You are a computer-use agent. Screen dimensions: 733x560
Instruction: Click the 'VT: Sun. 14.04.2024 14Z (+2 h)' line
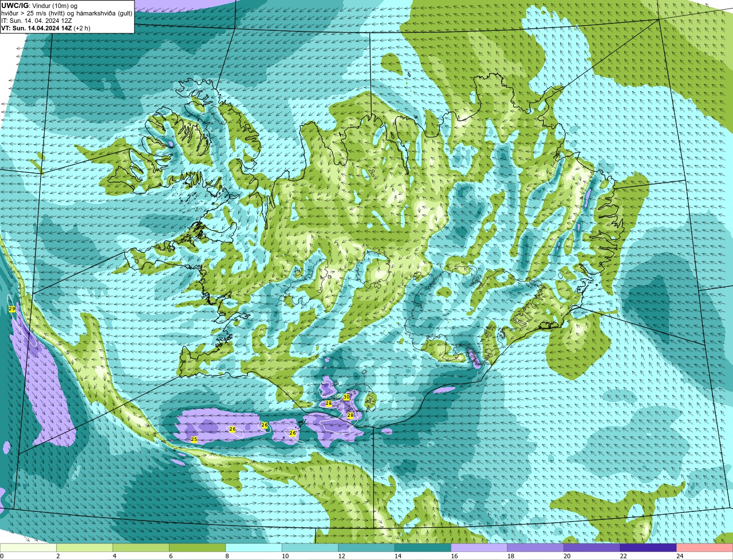click(x=45, y=27)
